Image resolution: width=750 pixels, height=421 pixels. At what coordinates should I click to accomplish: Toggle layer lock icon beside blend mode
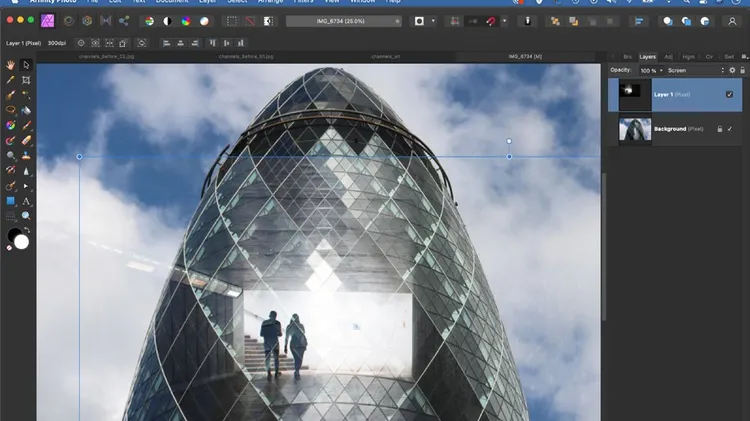(x=742, y=70)
